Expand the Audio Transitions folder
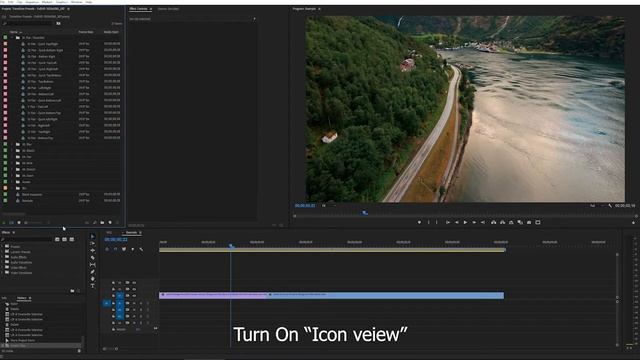This screenshot has width=640, height=360. point(2,262)
